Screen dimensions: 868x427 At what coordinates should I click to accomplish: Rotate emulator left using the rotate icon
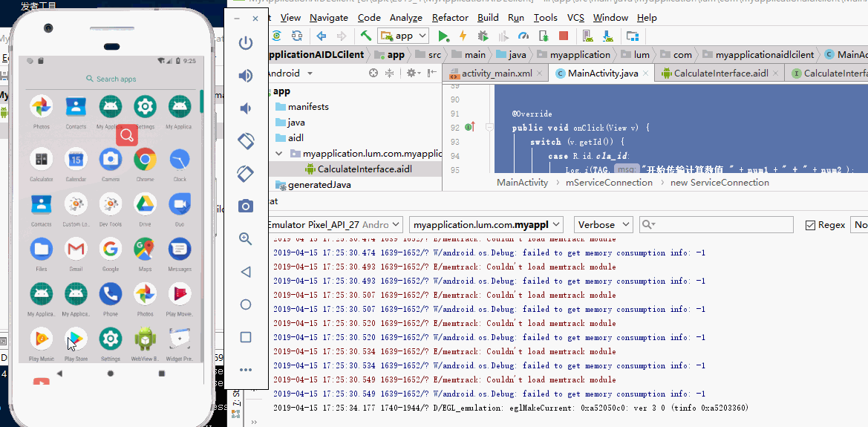click(245, 141)
